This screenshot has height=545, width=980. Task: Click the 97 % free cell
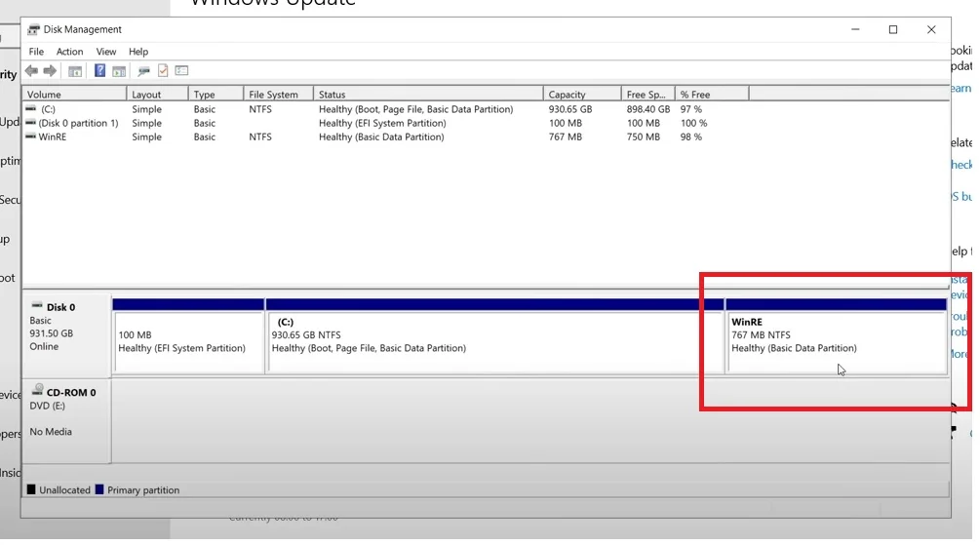tap(690, 109)
